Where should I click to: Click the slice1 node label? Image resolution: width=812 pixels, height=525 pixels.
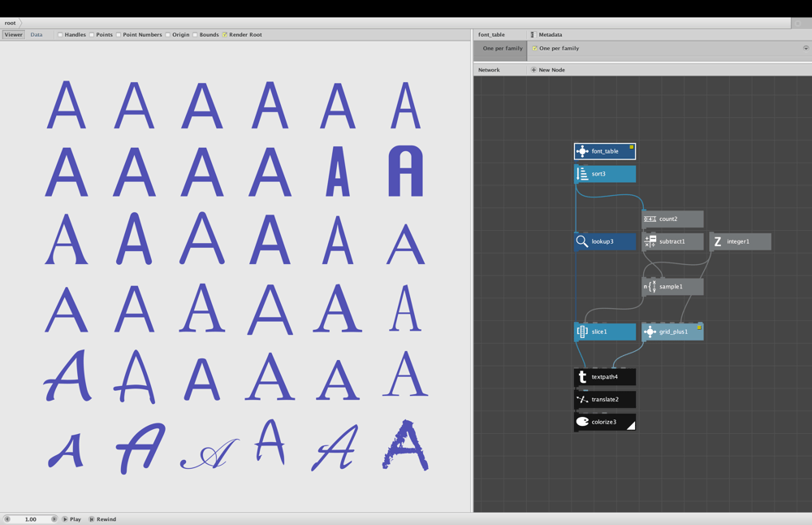pyautogui.click(x=599, y=332)
